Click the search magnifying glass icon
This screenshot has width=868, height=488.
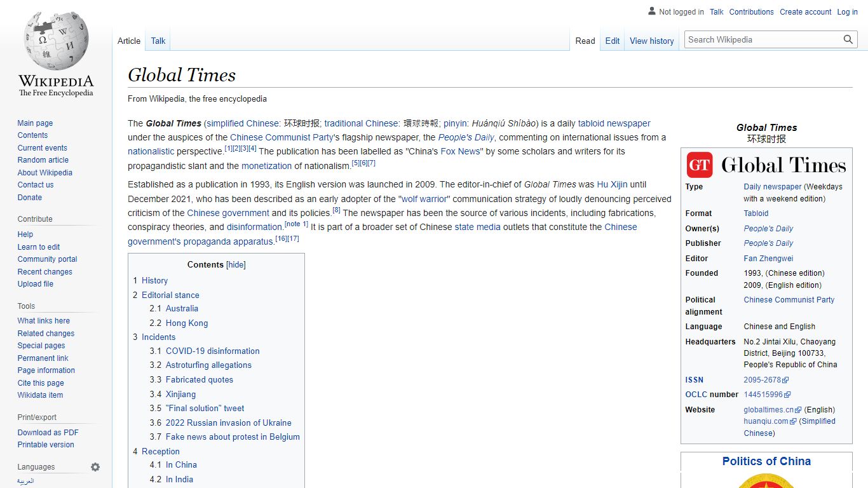(848, 39)
